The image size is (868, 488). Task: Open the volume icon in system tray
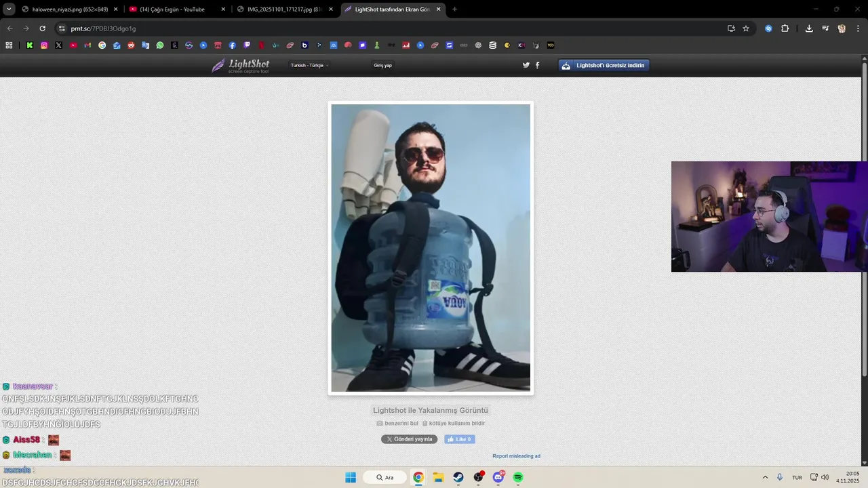click(825, 477)
